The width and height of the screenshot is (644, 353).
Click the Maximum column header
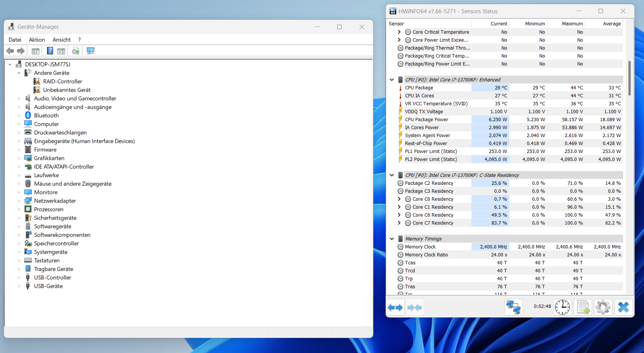566,23
